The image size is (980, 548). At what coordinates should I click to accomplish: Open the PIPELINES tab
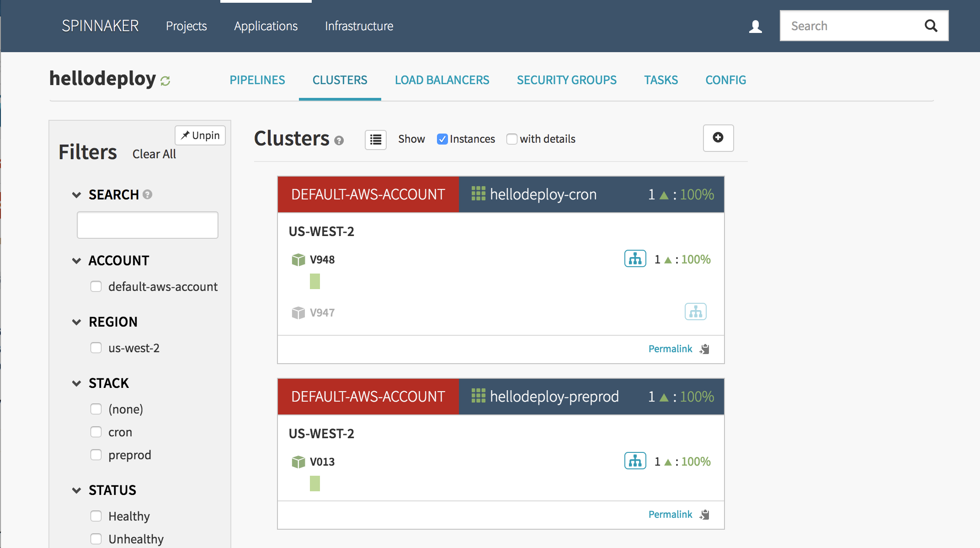click(x=257, y=80)
